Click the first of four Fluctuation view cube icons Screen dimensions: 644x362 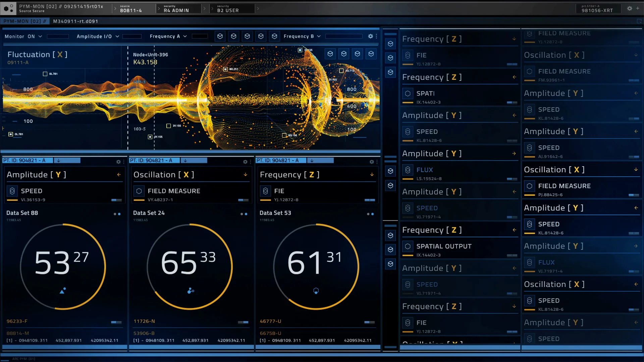coord(330,54)
